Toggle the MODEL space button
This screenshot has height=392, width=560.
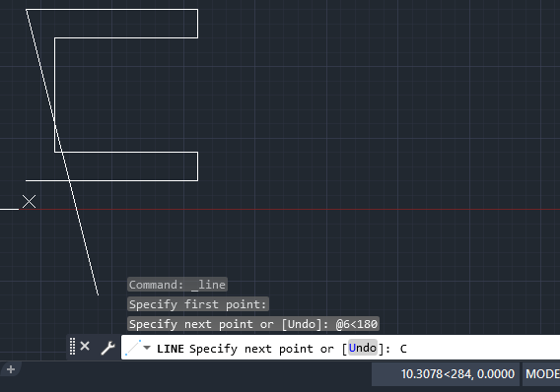542,374
